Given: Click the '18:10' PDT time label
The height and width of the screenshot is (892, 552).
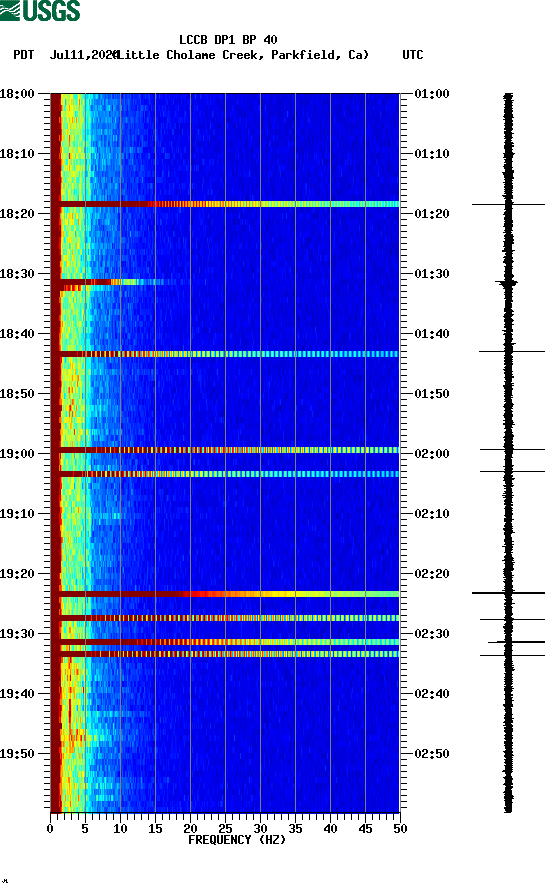Looking at the screenshot, I should [17, 154].
